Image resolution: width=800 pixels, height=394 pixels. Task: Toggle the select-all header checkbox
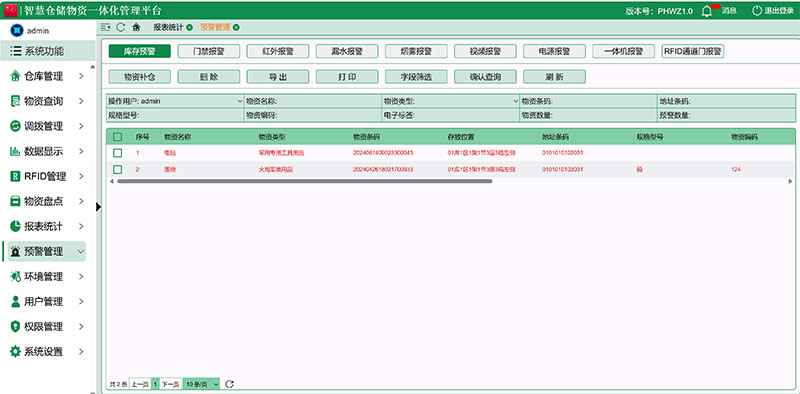point(118,137)
